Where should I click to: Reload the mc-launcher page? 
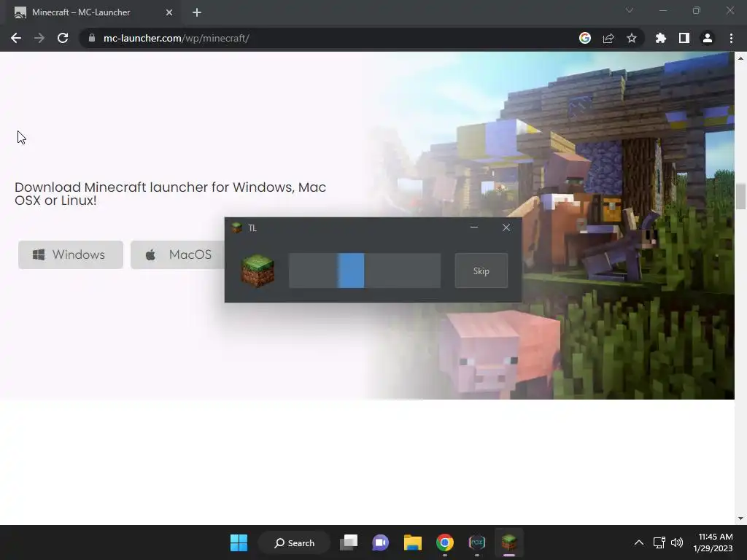point(63,38)
